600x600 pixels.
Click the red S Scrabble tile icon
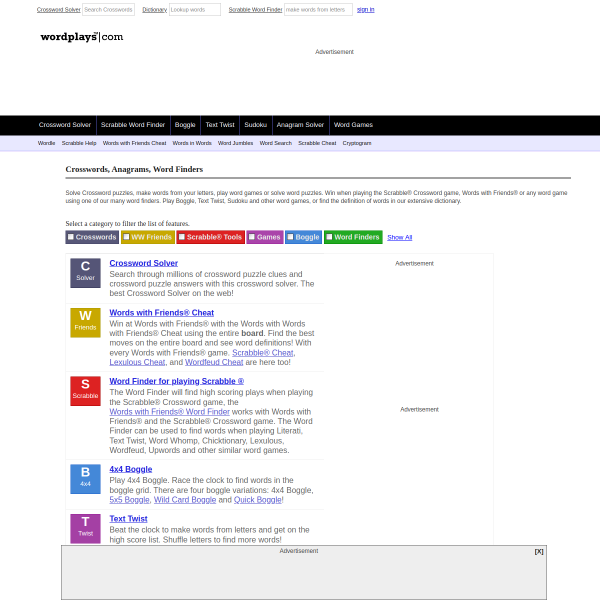(85, 391)
